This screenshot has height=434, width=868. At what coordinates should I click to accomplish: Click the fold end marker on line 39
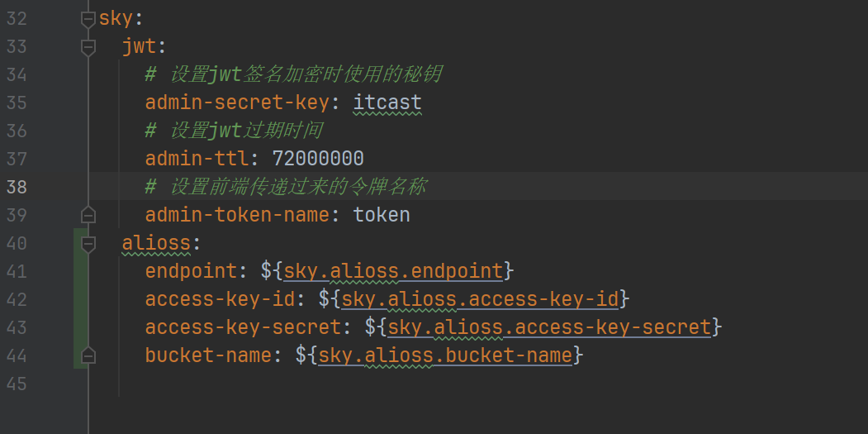pos(88,215)
